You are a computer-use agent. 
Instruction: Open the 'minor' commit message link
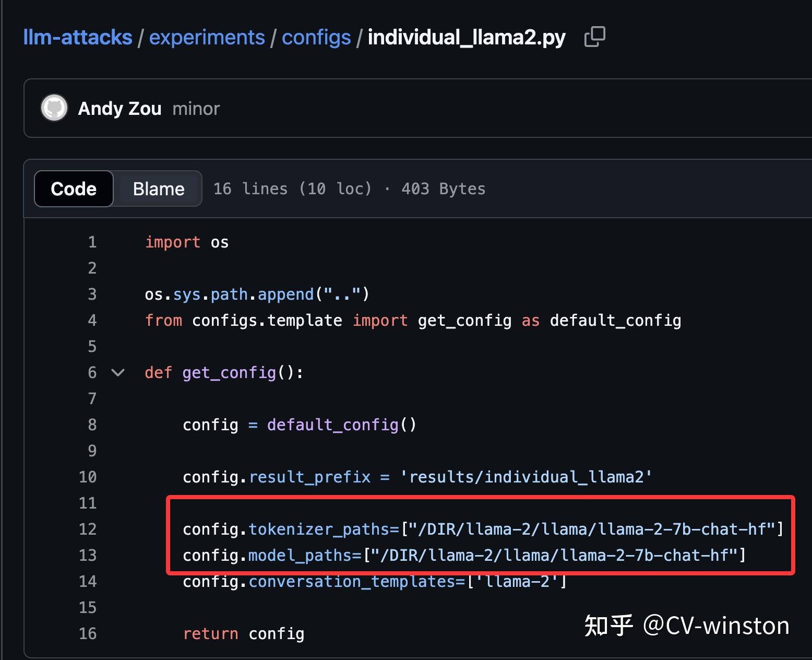pos(196,109)
